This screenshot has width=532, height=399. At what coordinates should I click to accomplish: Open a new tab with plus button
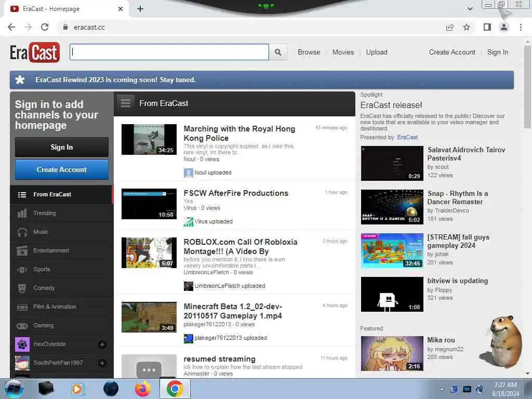coord(140,9)
